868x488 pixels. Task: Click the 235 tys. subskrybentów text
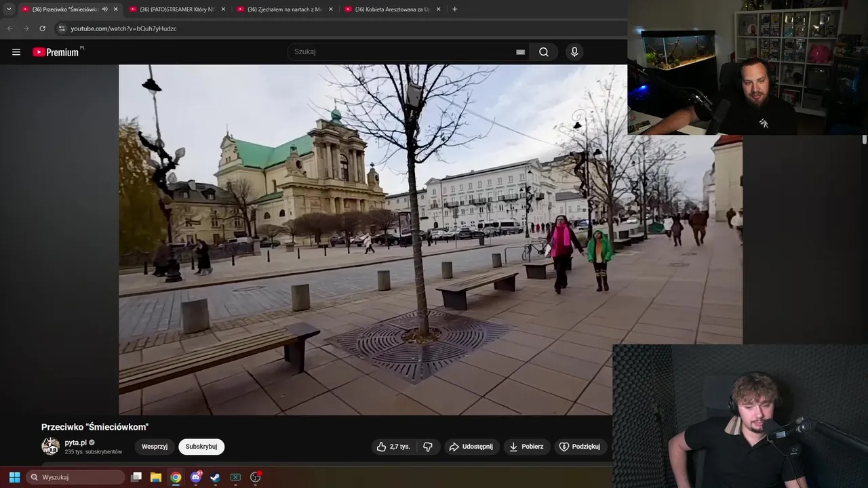click(94, 451)
